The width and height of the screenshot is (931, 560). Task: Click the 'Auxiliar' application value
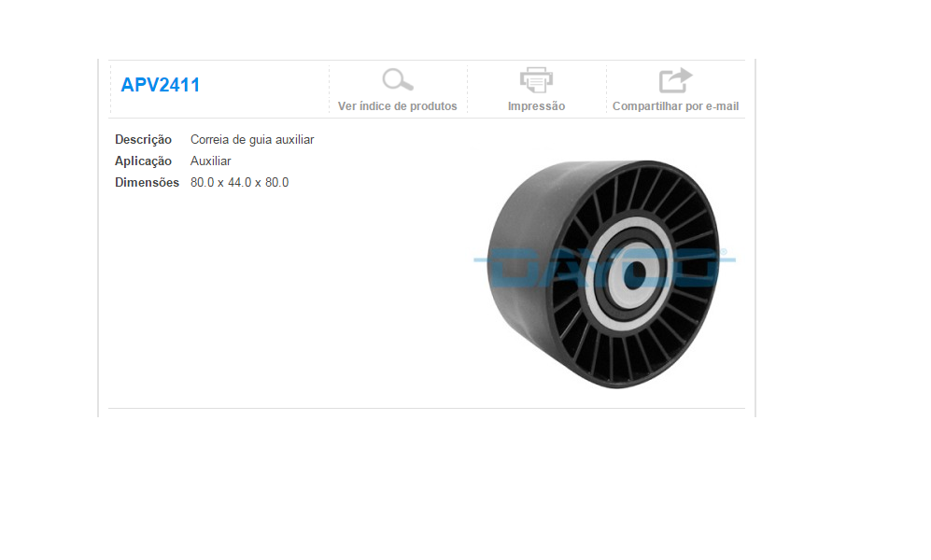click(x=210, y=161)
